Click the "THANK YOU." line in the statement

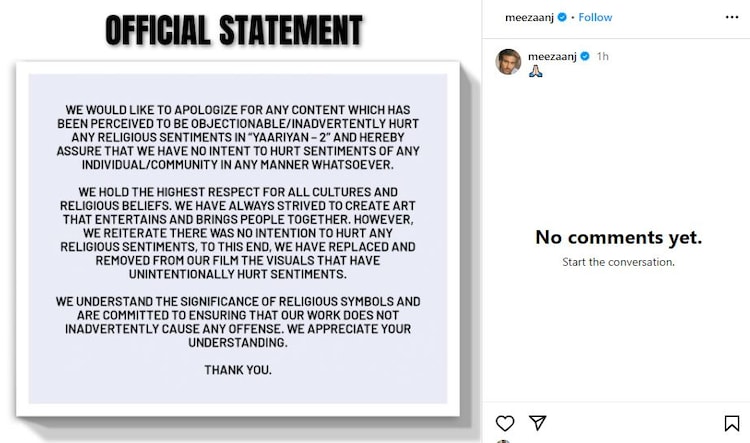(x=238, y=369)
